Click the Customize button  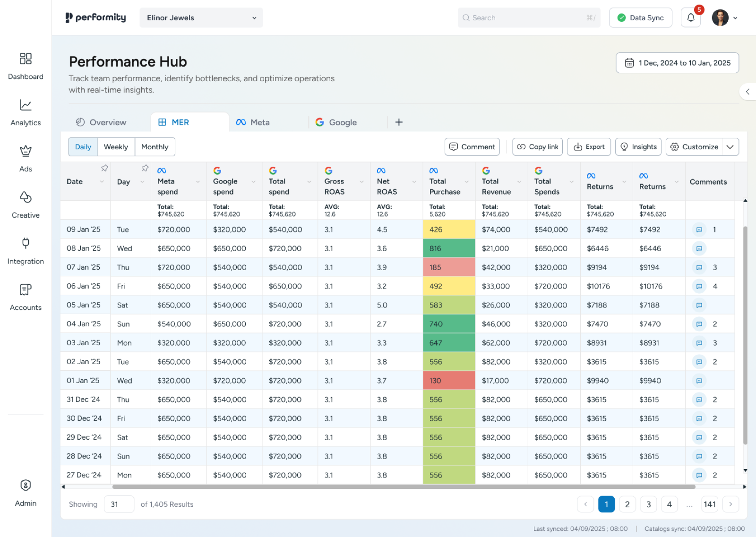pos(694,147)
